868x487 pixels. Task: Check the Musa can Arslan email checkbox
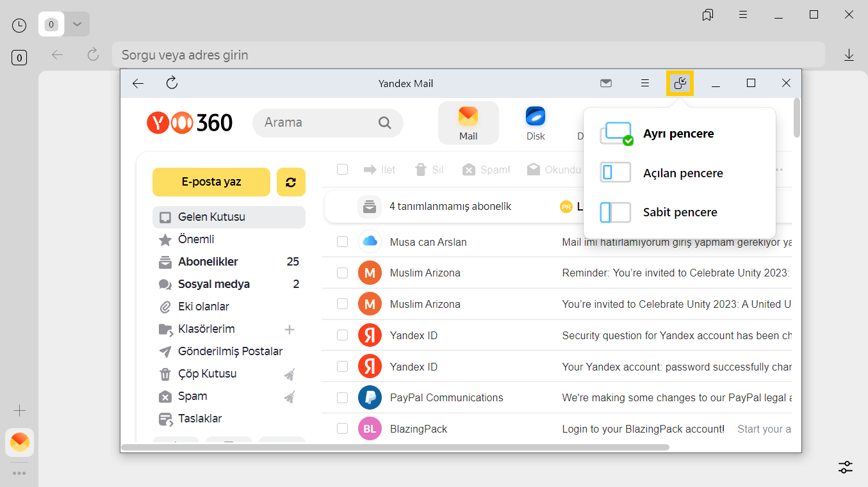pyautogui.click(x=342, y=242)
